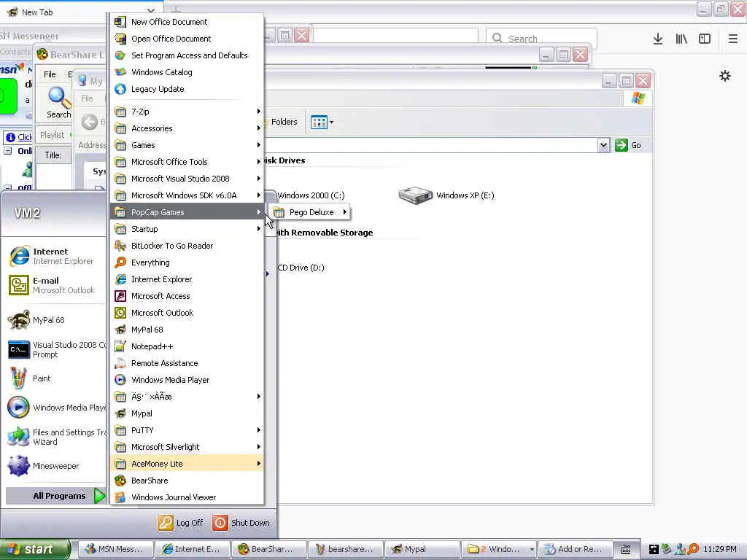Expand the Startup folder

pos(187,229)
